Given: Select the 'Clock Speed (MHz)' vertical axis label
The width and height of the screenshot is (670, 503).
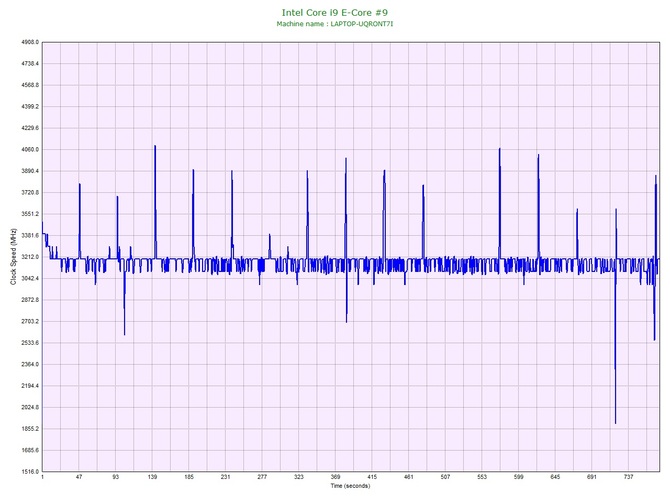Looking at the screenshot, I should pyautogui.click(x=14, y=256).
